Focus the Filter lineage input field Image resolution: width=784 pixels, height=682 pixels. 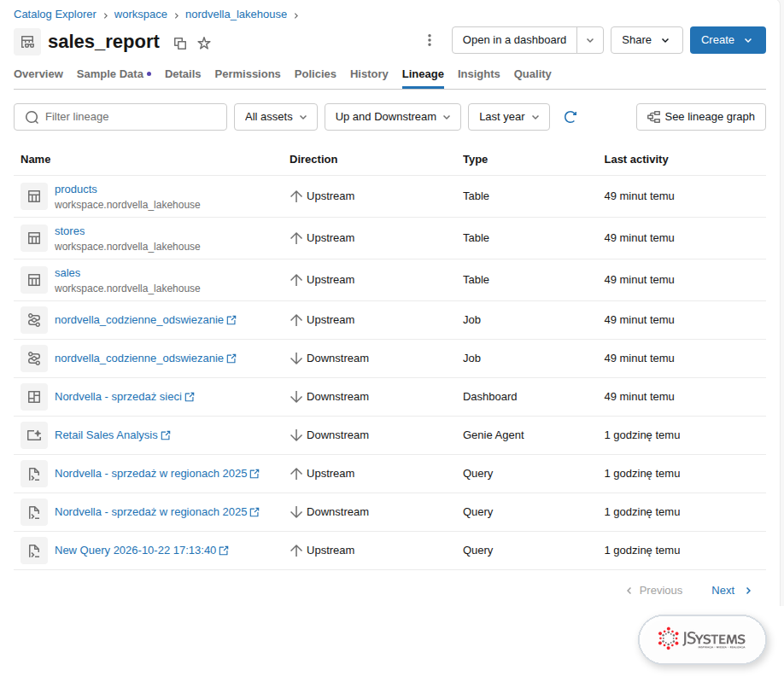(x=120, y=117)
